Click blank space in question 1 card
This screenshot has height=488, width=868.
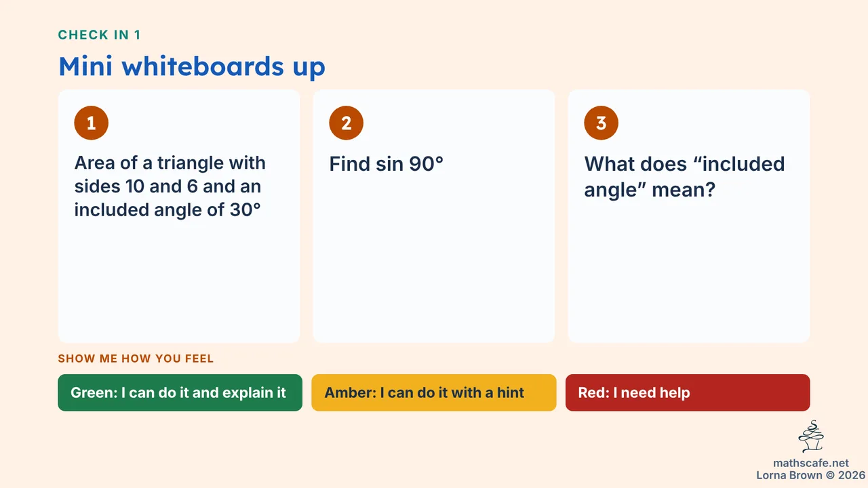[x=179, y=281]
